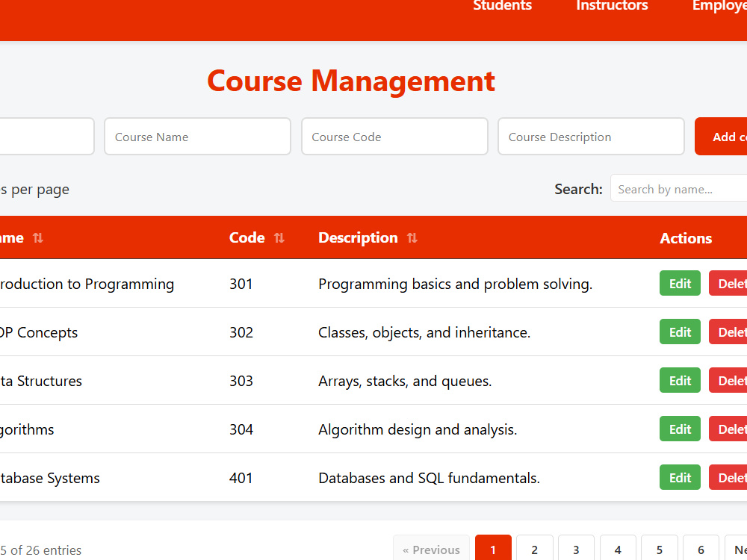Select the code cell 303

pyautogui.click(x=241, y=381)
